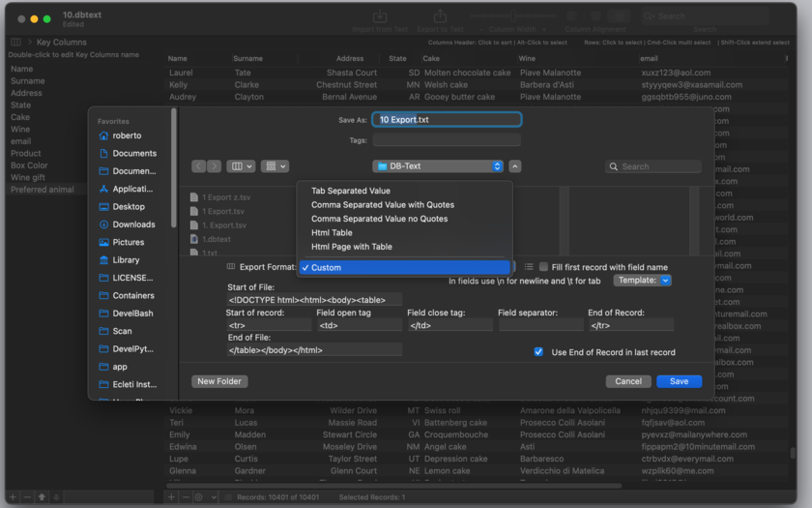Screen dimensions: 812x508
Task: Click the Import from Text toolbar icon
Action: 380,16
